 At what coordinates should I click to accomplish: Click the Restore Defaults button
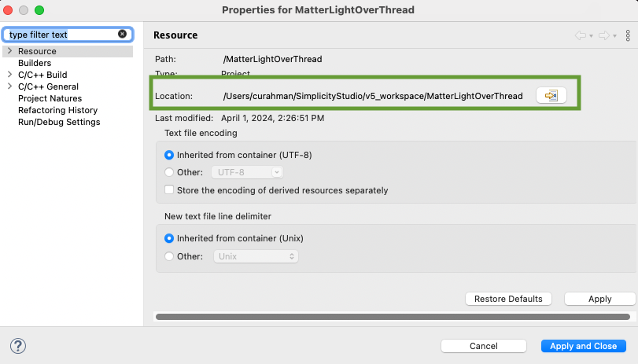point(508,299)
